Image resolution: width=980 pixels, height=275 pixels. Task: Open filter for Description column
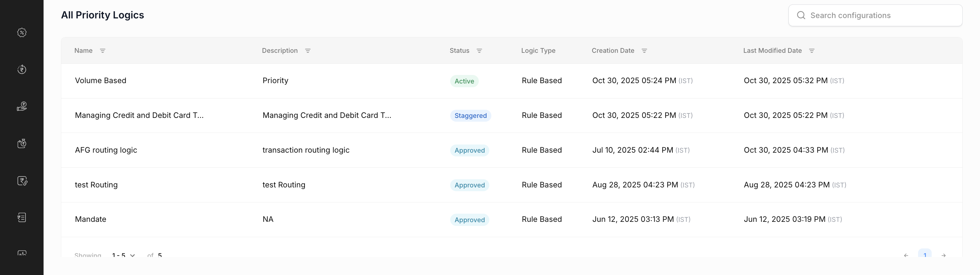308,51
